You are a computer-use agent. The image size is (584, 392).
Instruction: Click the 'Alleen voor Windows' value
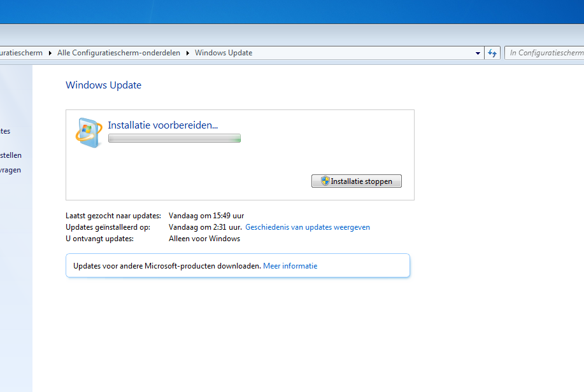click(x=204, y=239)
